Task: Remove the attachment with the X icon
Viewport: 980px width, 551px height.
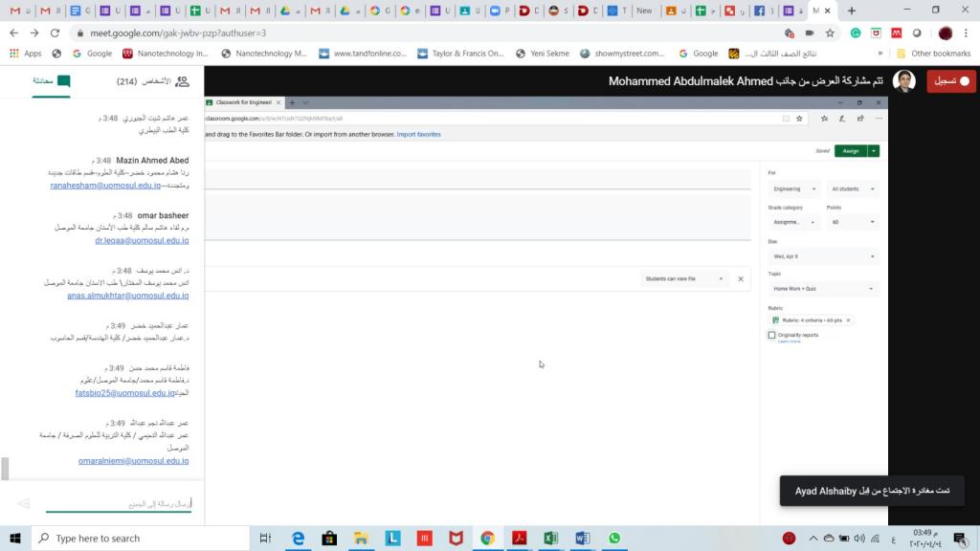Action: 741,278
